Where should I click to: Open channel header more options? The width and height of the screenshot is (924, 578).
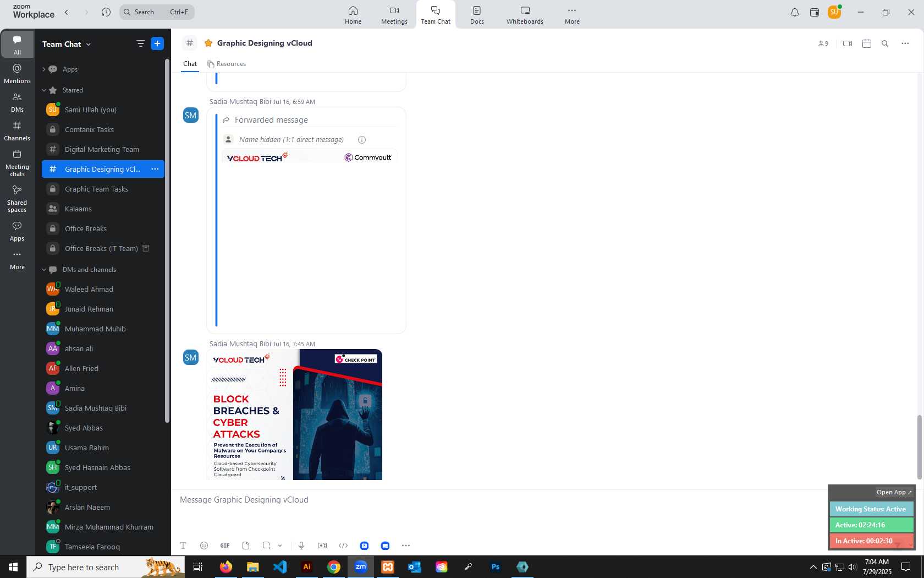click(x=905, y=43)
